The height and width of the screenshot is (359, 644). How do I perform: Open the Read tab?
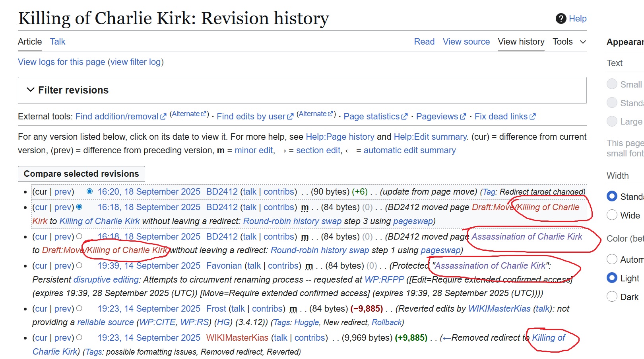pos(424,42)
